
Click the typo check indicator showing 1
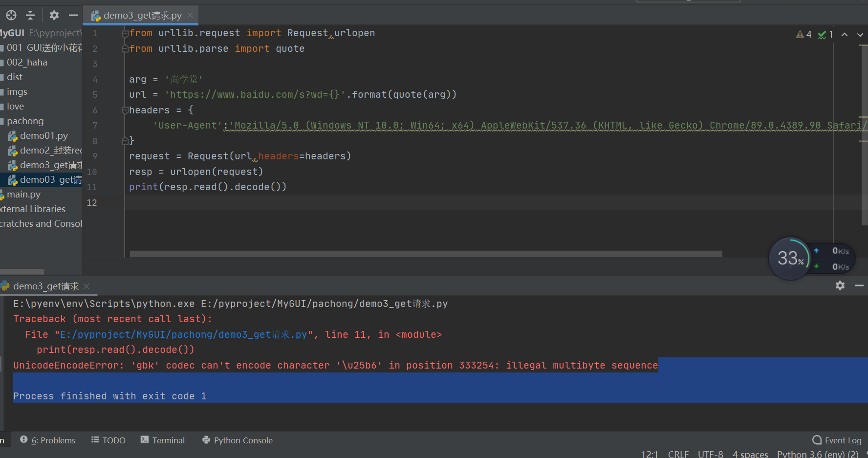point(825,35)
